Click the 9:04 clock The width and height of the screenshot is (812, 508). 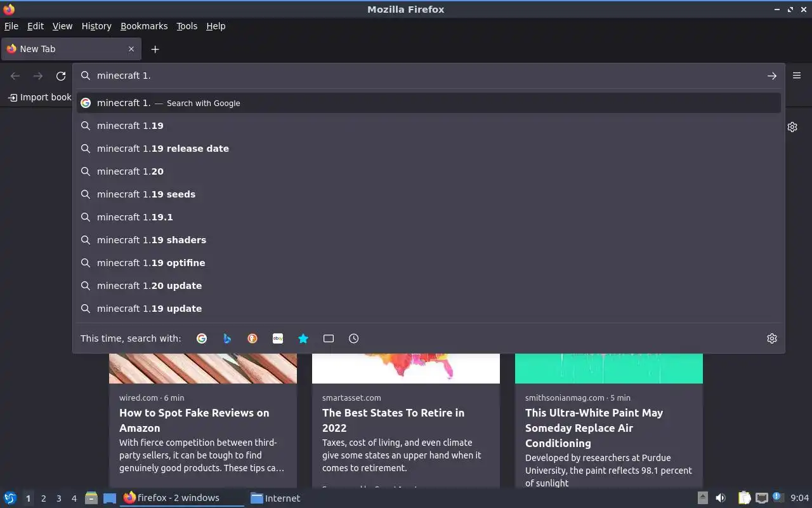point(800,498)
